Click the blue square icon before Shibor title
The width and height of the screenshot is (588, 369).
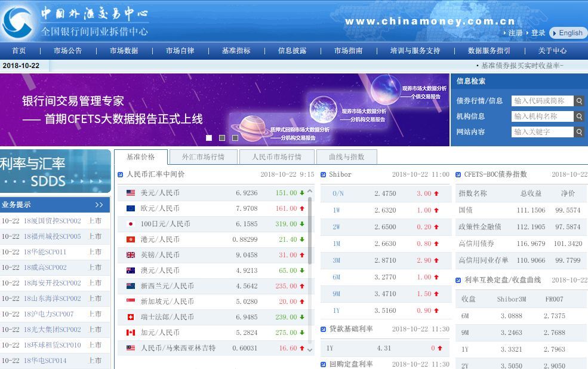pos(322,174)
